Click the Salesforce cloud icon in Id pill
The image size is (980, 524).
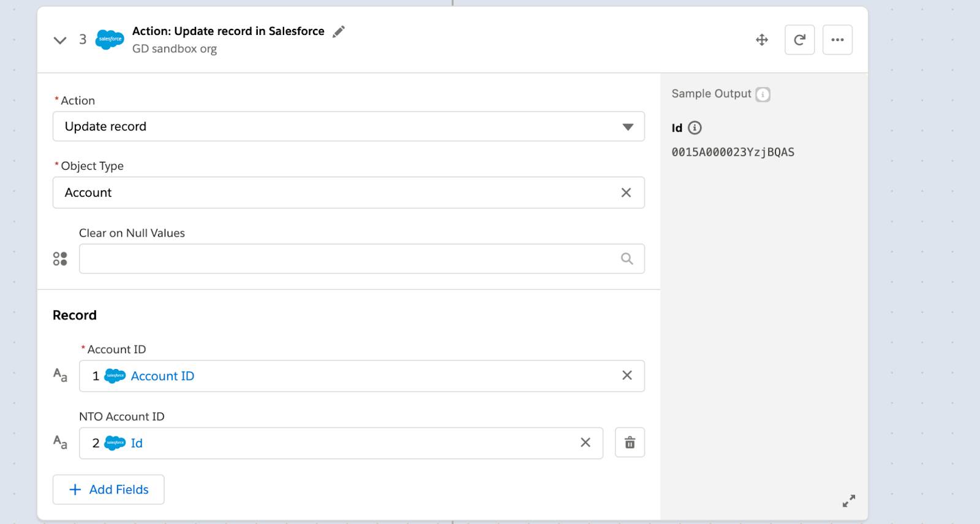[115, 443]
